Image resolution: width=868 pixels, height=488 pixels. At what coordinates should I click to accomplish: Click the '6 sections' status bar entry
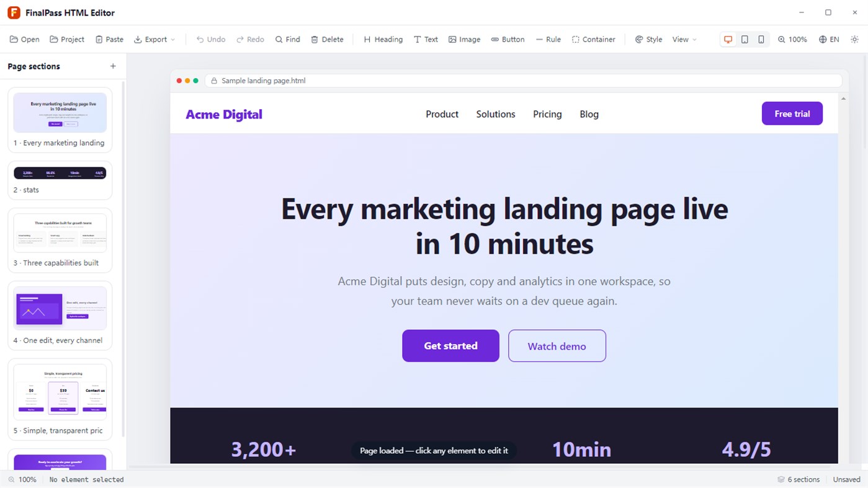799,479
